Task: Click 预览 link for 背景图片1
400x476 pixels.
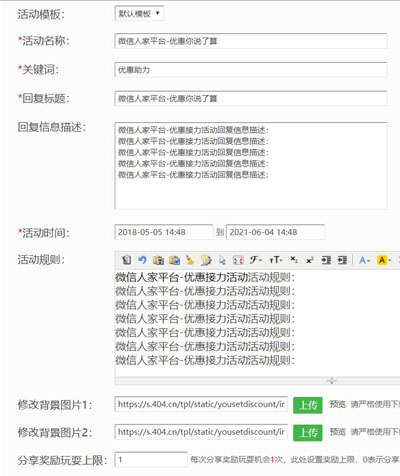Action: (337, 404)
